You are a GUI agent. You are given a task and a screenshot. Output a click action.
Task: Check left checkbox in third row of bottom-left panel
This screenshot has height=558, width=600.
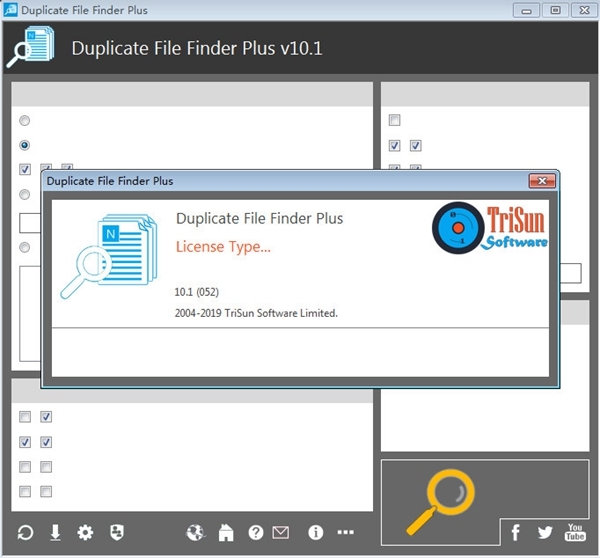click(25, 467)
